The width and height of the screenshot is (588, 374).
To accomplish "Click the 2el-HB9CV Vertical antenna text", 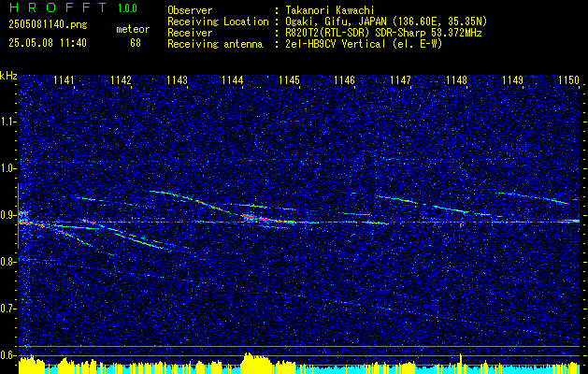I will click(364, 44).
